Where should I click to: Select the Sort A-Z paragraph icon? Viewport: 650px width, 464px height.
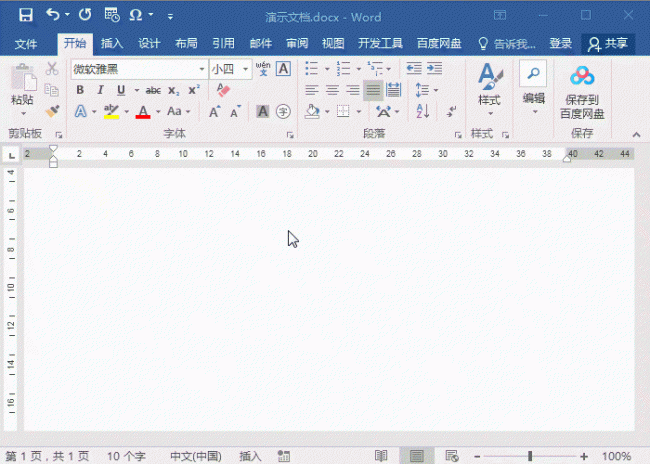point(422,111)
